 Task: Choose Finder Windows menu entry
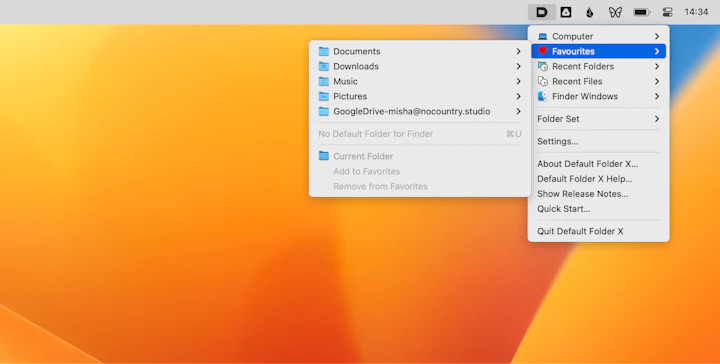pyautogui.click(x=598, y=96)
